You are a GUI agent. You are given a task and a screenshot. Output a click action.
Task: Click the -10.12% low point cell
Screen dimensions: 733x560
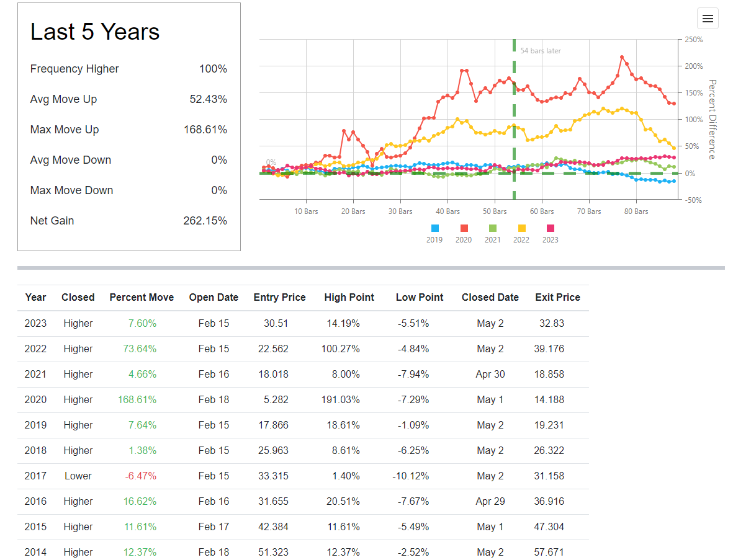click(410, 476)
